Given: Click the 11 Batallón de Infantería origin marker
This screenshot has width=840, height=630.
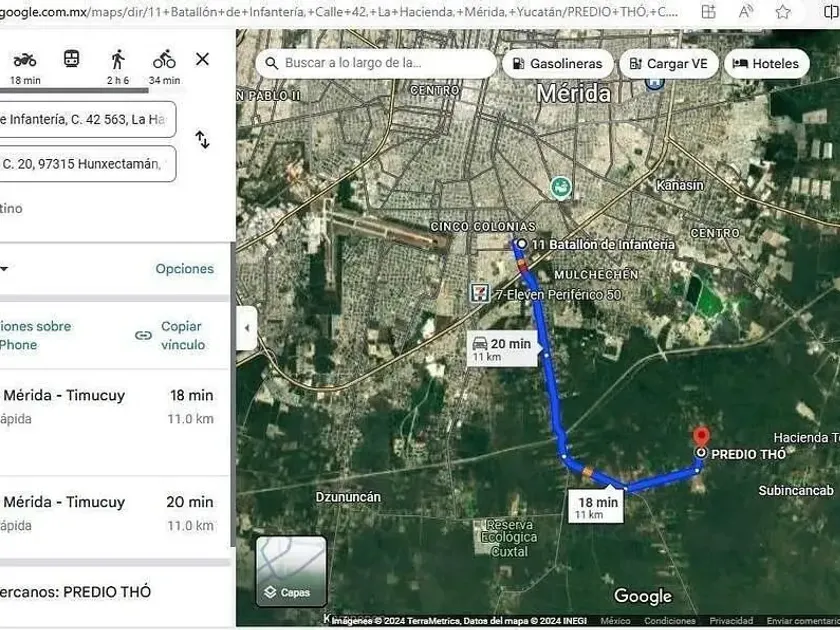Looking at the screenshot, I should 521,244.
